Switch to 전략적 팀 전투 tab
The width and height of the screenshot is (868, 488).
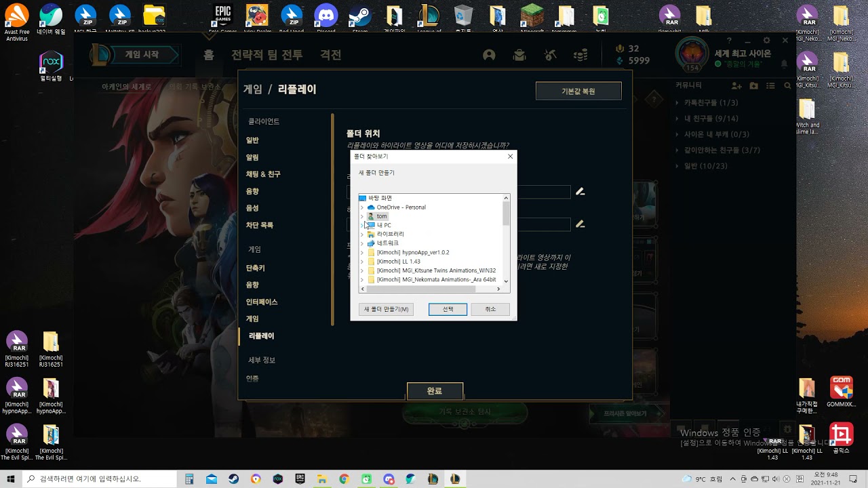click(267, 55)
